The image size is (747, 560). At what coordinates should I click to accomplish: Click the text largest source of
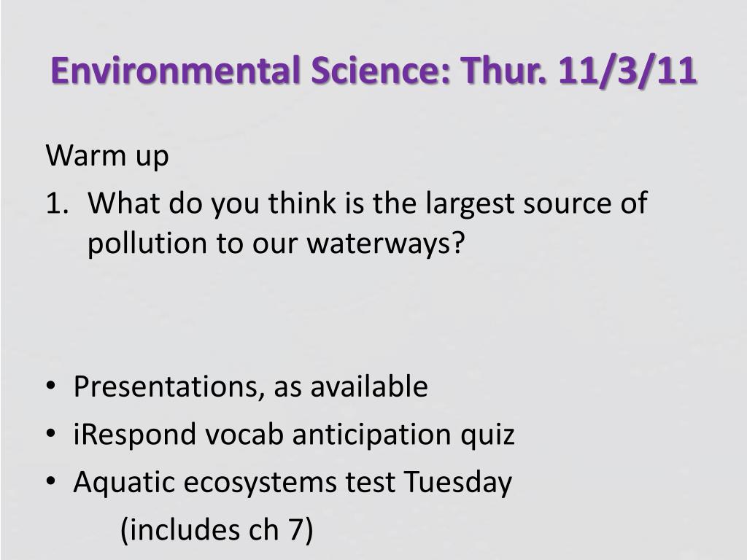point(536,203)
